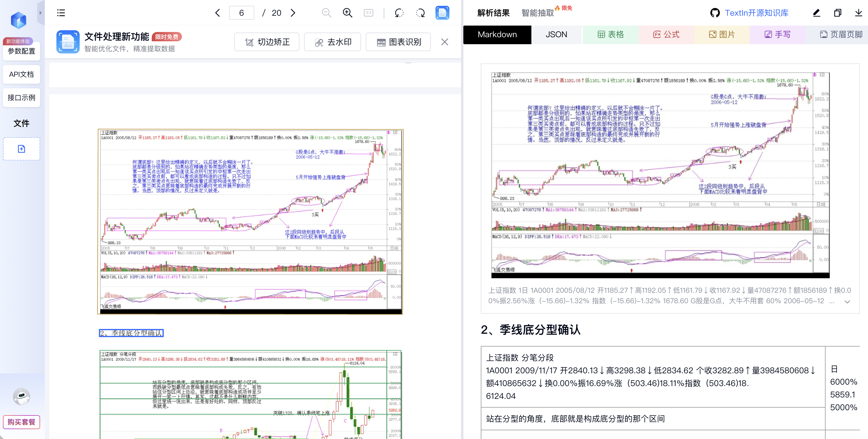Open the AI assistant robot
Screen dimensions: 868x439
(21, 397)
